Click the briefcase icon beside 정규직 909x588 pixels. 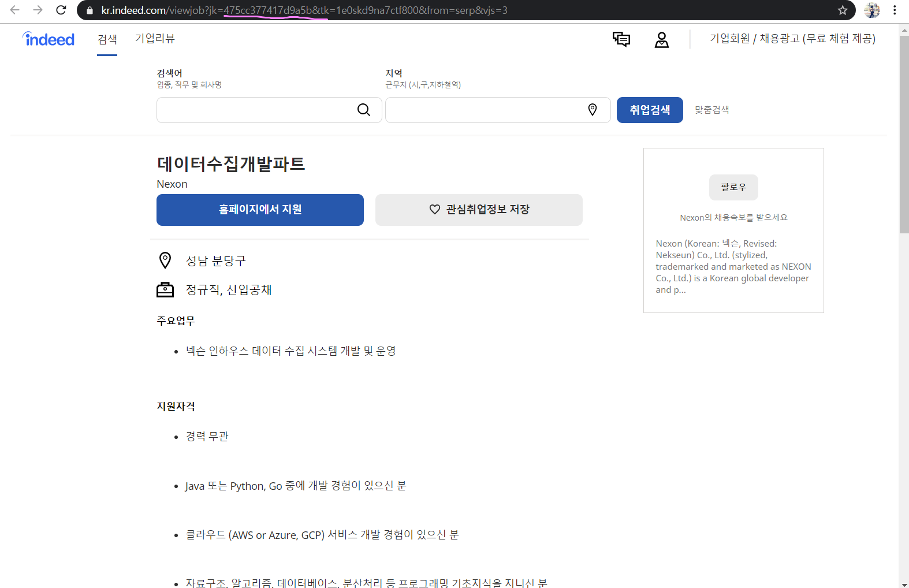point(165,289)
